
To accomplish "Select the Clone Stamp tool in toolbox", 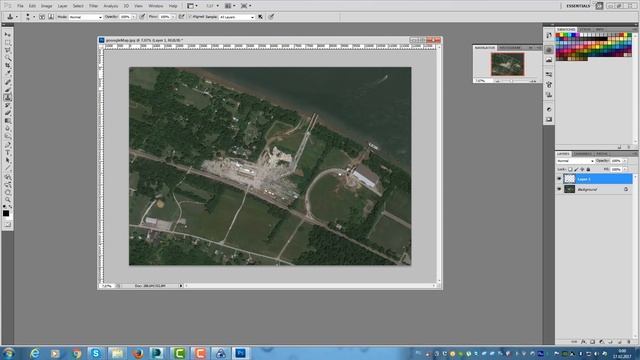I will [x=7, y=98].
